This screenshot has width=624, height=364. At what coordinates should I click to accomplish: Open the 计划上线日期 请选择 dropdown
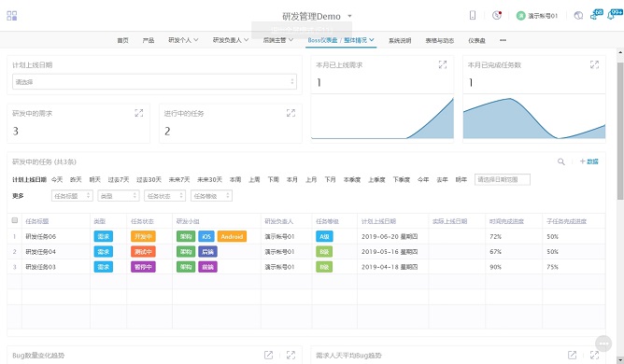[x=154, y=82]
